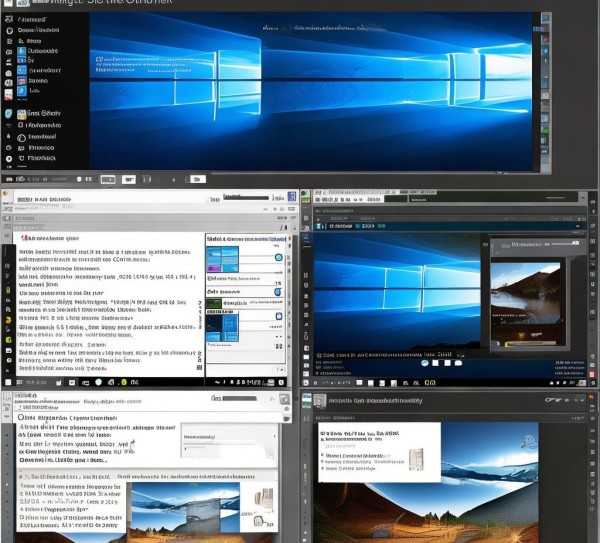Click the outlined rectangle button in top window's bottom toolbar

click(x=108, y=179)
